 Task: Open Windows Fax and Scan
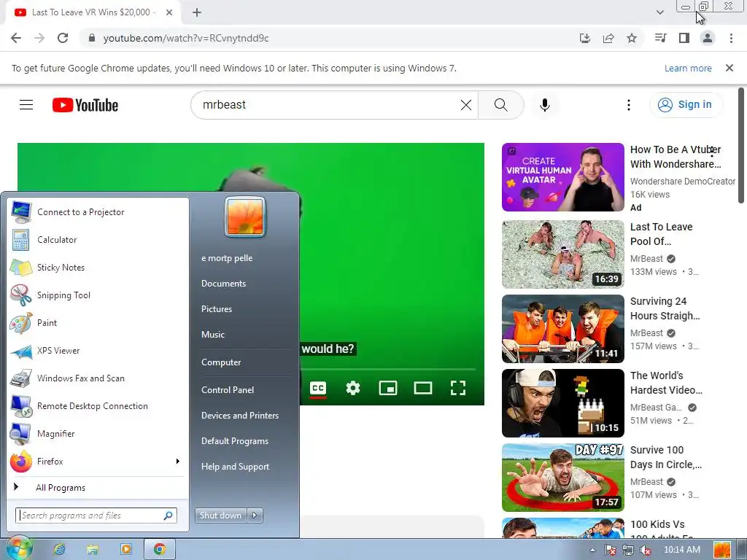point(98,378)
